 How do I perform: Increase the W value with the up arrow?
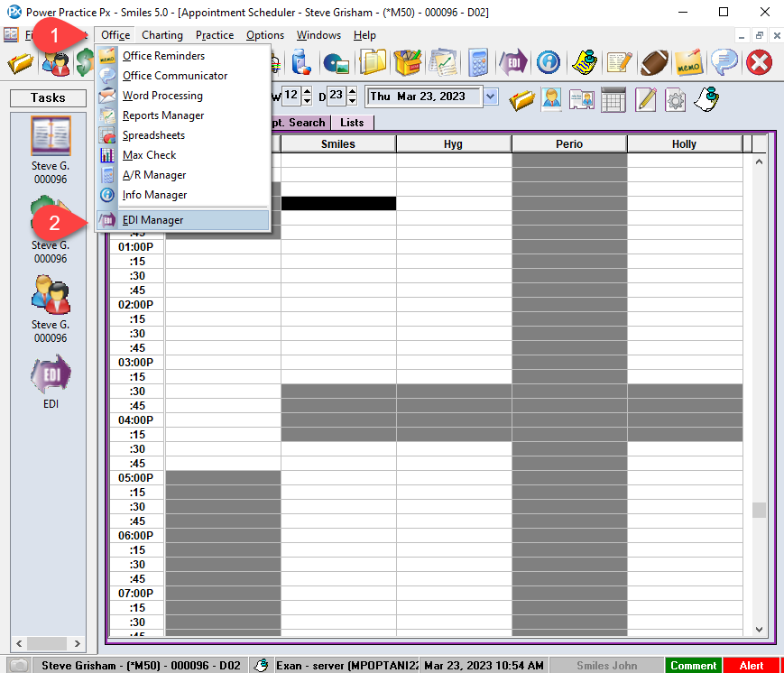pos(308,91)
